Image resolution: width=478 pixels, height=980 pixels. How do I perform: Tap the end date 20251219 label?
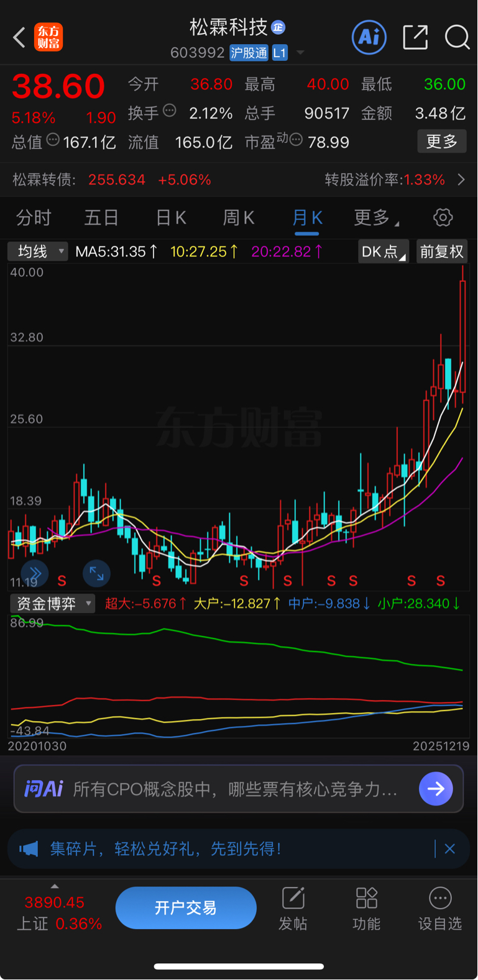point(441,746)
